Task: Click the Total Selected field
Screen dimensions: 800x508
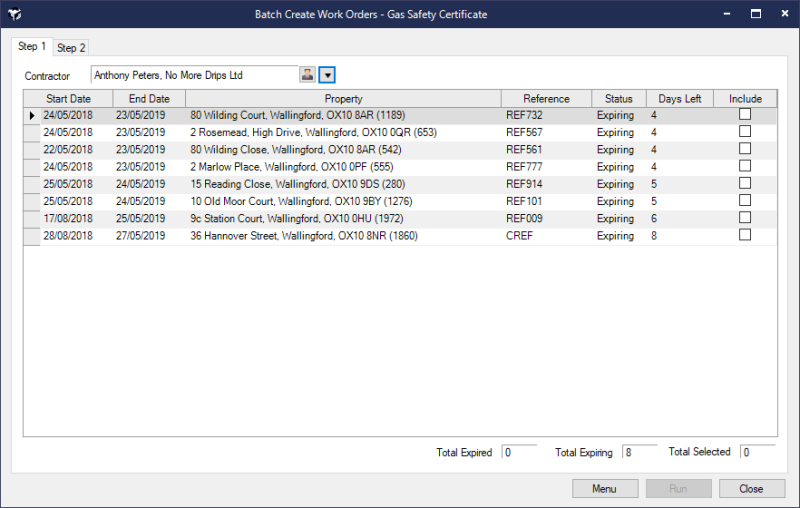Action: click(x=758, y=452)
